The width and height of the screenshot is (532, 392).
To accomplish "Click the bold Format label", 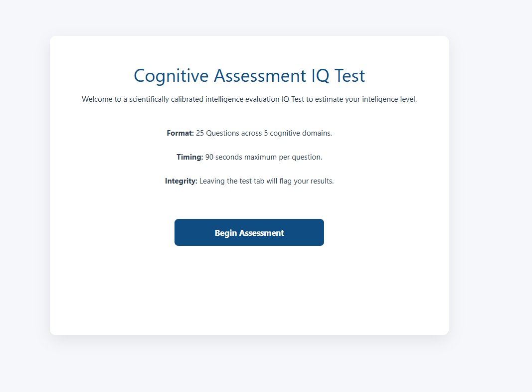I will pyautogui.click(x=180, y=133).
